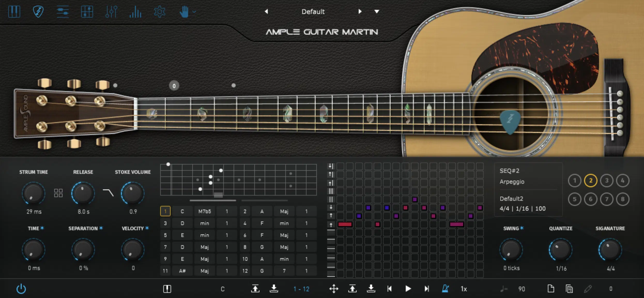
Task: Turn the Swing knob
Action: [511, 250]
